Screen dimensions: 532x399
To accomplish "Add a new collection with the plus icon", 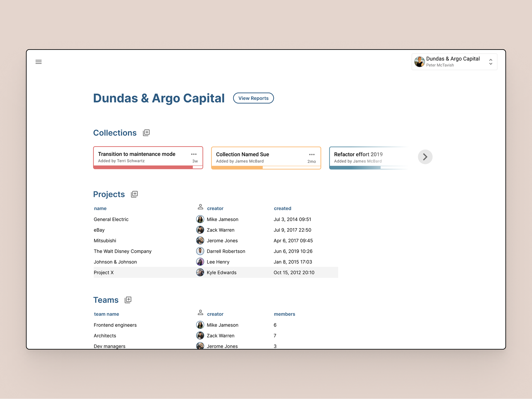I will pos(146,133).
